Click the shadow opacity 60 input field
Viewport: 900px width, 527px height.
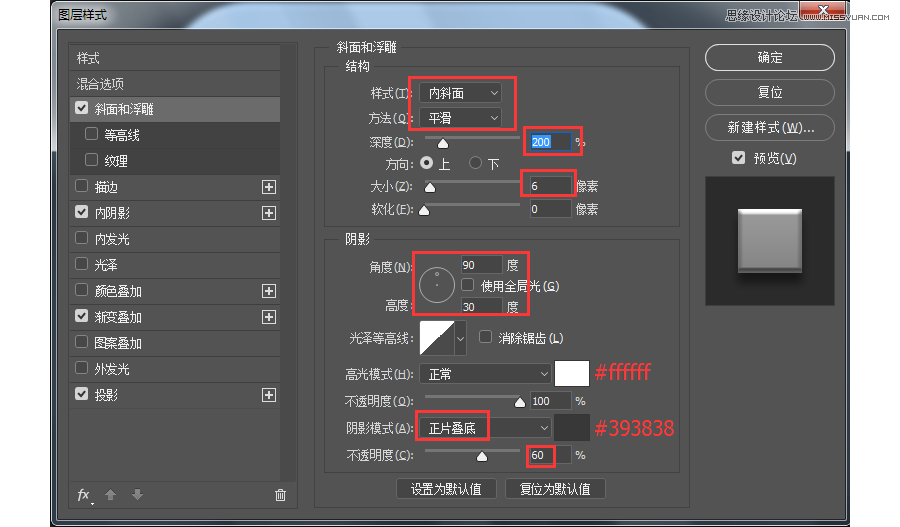[550, 455]
